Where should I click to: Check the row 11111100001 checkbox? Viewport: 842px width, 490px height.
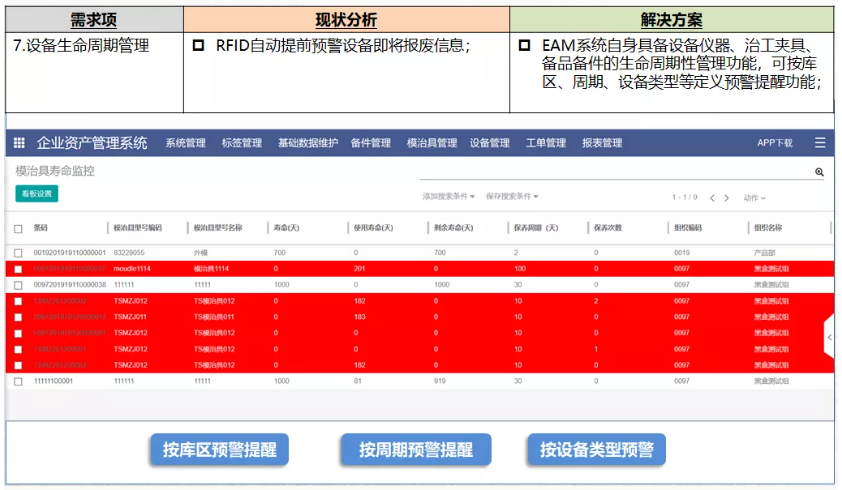pyautogui.click(x=18, y=381)
